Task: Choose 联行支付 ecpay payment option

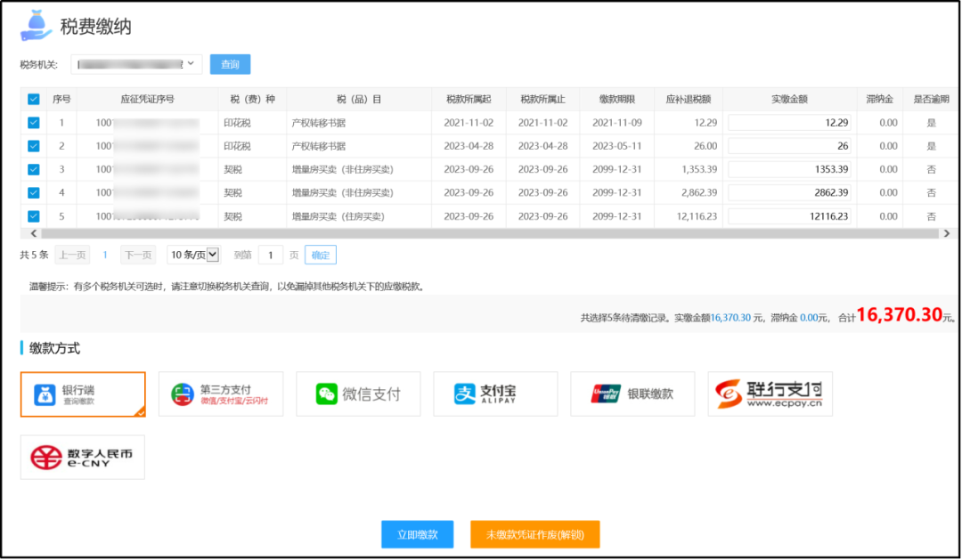Action: click(770, 394)
